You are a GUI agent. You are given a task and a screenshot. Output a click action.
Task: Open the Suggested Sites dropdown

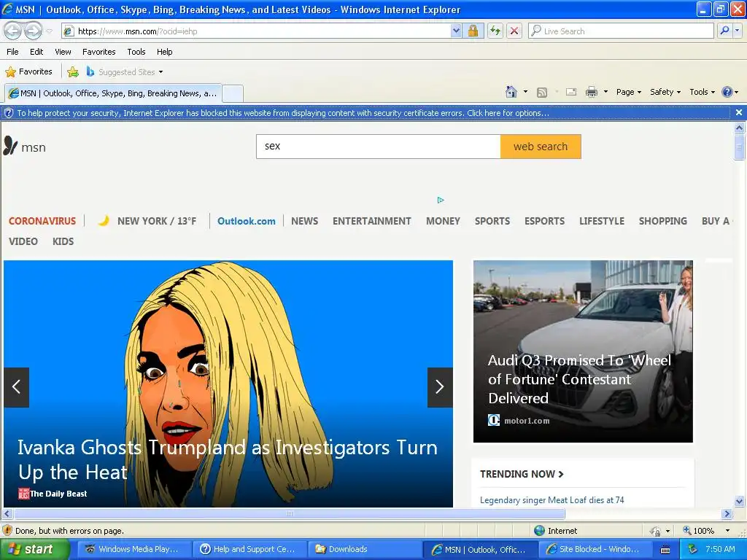click(160, 72)
